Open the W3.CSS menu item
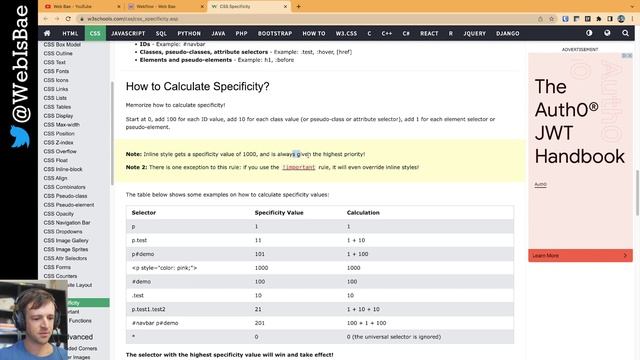 pyautogui.click(x=346, y=33)
